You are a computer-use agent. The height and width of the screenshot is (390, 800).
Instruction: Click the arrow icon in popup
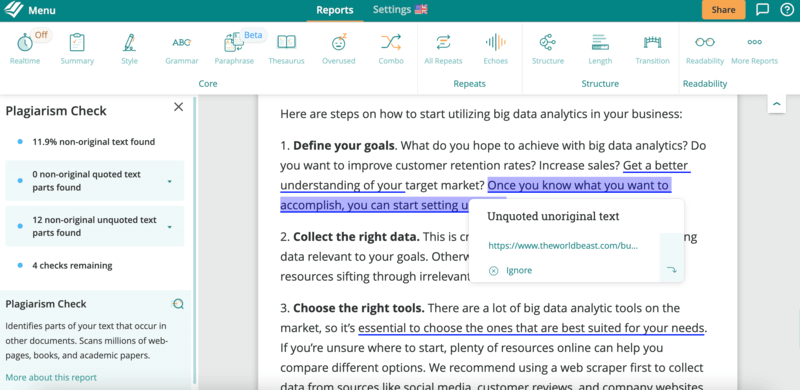[671, 270]
